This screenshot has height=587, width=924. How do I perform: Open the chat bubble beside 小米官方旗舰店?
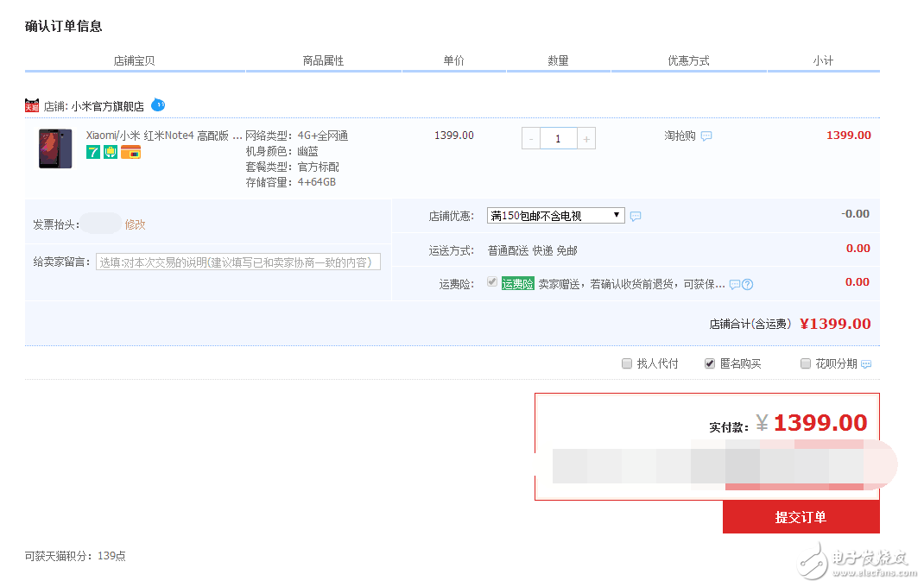pyautogui.click(x=158, y=104)
